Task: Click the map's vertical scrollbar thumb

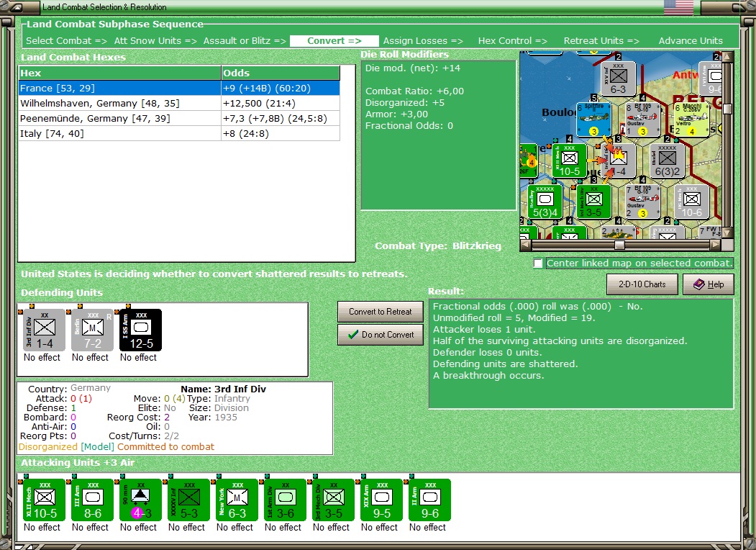Action: click(x=727, y=109)
